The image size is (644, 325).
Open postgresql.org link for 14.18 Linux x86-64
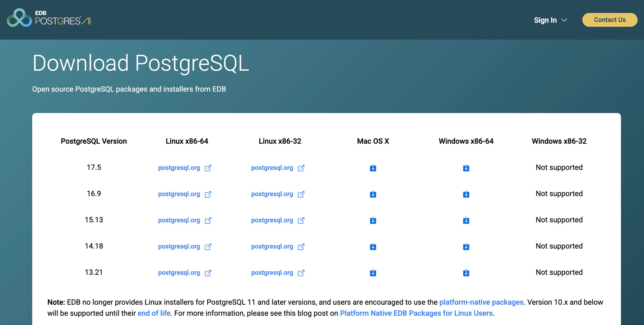[x=185, y=246]
